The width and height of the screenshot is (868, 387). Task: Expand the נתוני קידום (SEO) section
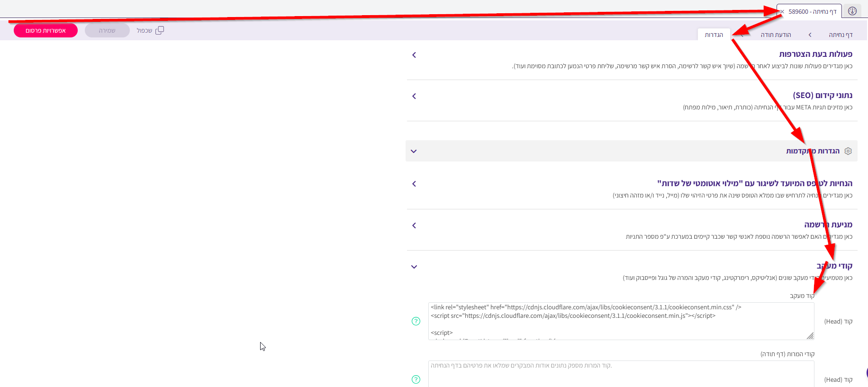pyautogui.click(x=414, y=96)
